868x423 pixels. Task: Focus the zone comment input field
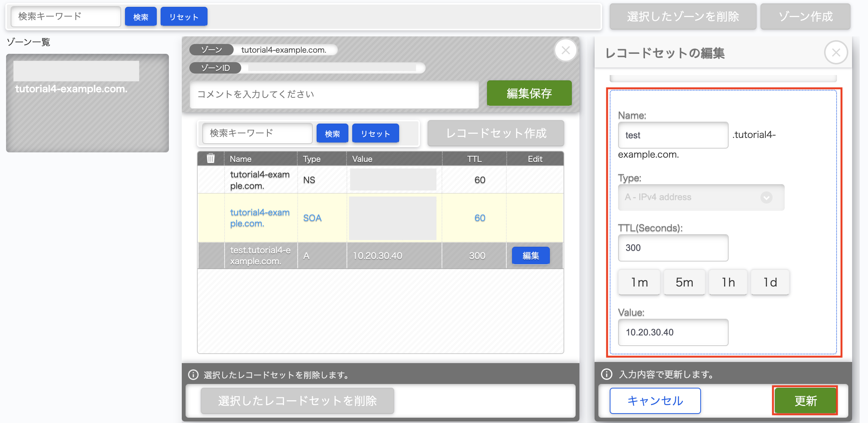[334, 94]
